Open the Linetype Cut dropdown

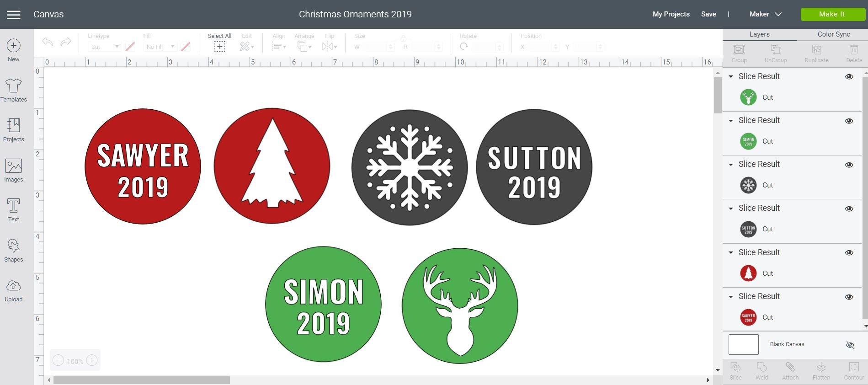click(x=104, y=47)
